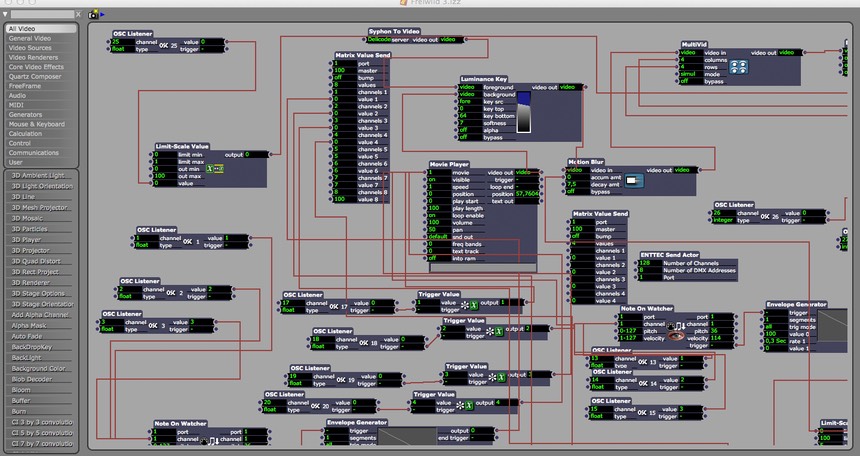Open the OSC Listener 26 type selector
This screenshot has height=456, width=860.
[723, 219]
